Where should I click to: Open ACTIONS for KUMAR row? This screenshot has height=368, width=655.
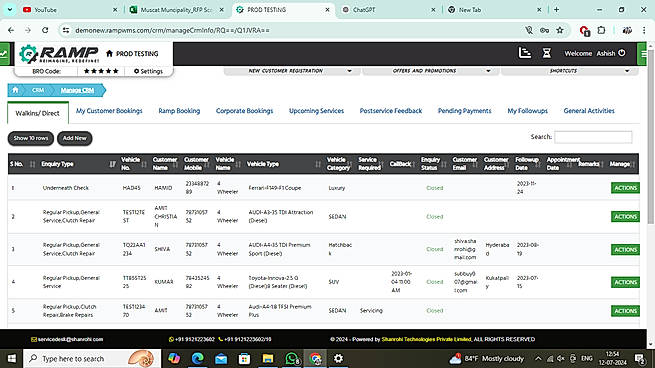click(625, 282)
